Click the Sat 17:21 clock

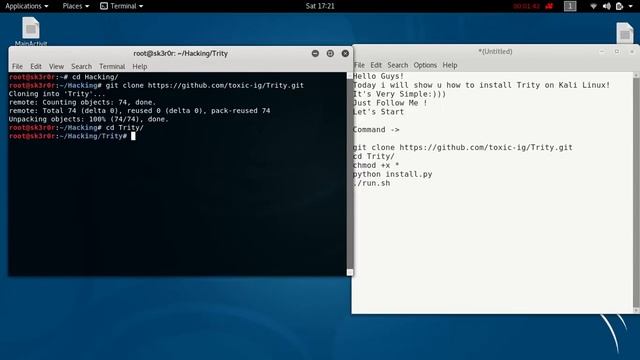(320, 6)
